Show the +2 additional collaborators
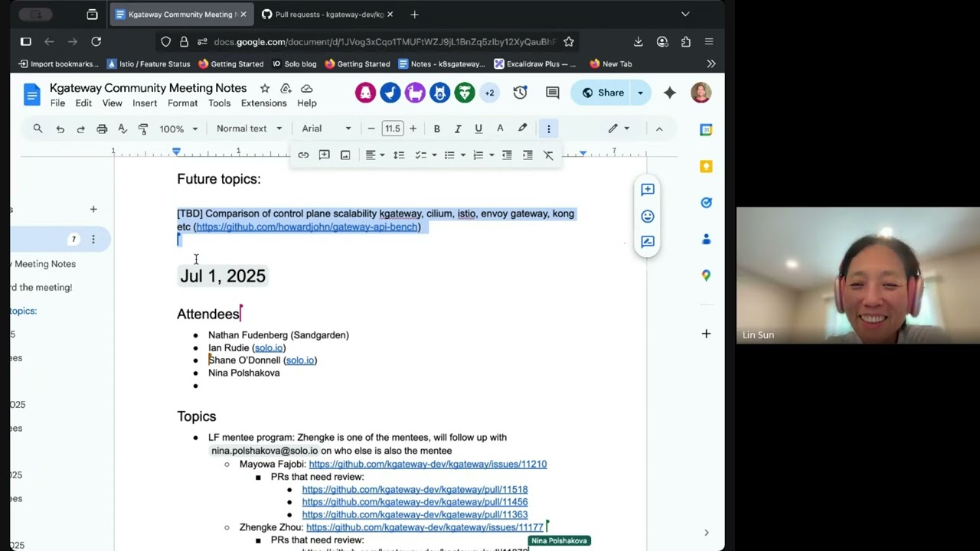Screen dimensions: 980x551 tap(489, 93)
